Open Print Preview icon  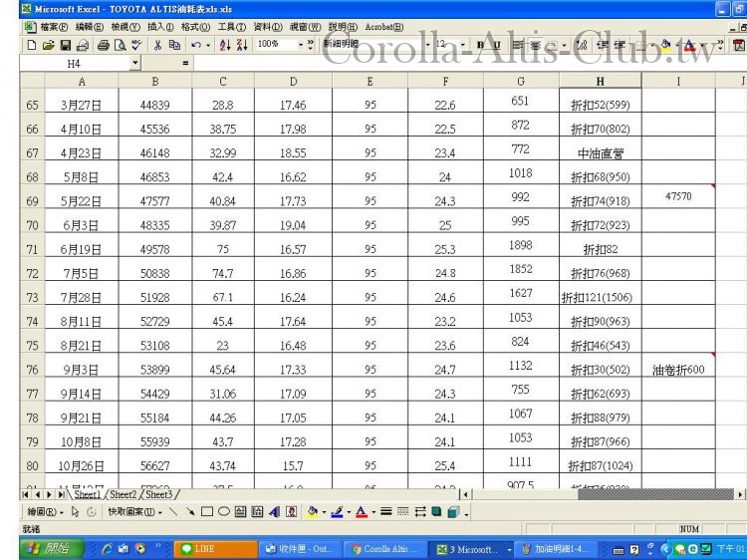pyautogui.click(x=121, y=45)
